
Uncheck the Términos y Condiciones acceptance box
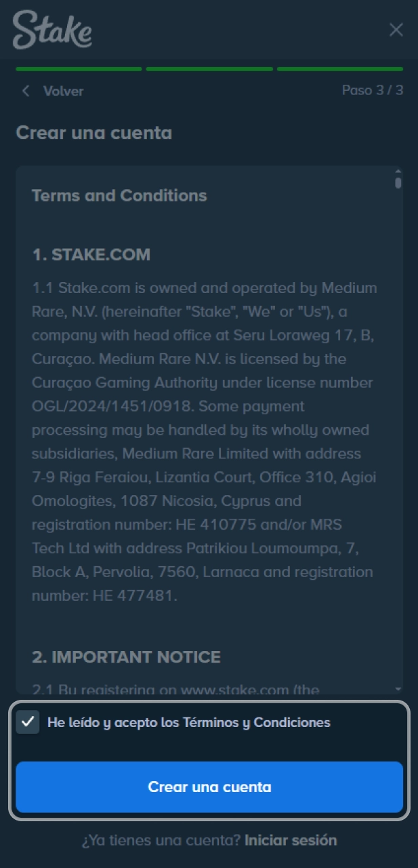coord(27,722)
